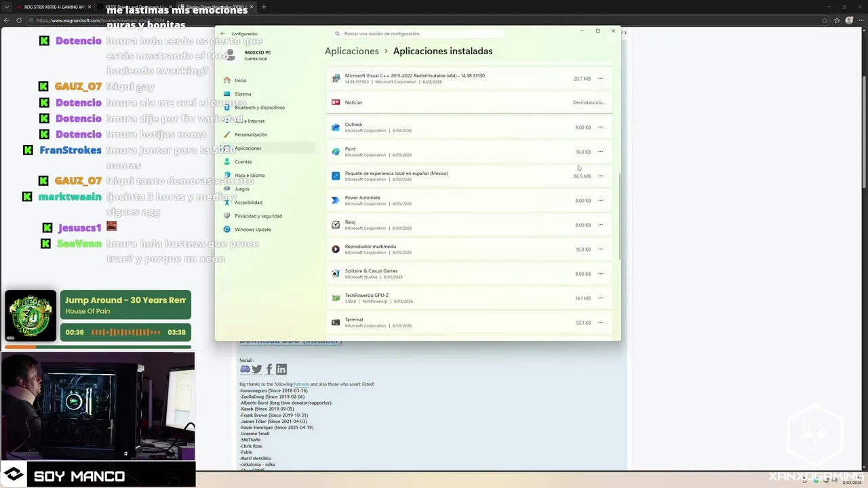Open options menu for Spanish experience pack
Viewport: 868px width, 488px height.
point(600,176)
